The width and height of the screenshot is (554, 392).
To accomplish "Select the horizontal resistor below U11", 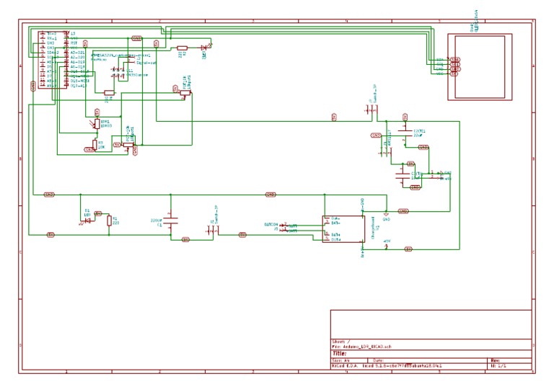I will [x=109, y=93].
